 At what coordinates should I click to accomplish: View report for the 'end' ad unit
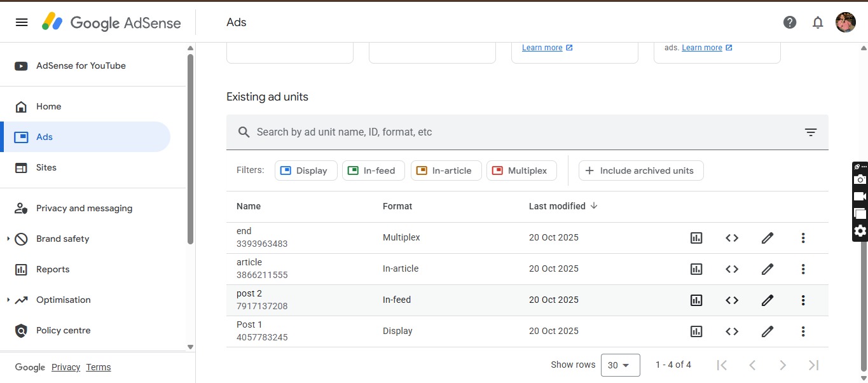(696, 238)
